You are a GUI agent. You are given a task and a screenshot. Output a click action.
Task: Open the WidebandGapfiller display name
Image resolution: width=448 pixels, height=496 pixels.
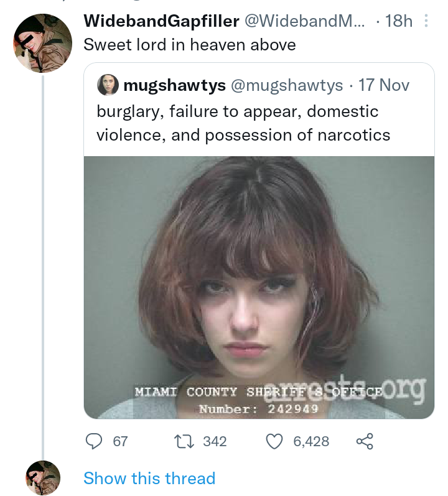pos(161,21)
